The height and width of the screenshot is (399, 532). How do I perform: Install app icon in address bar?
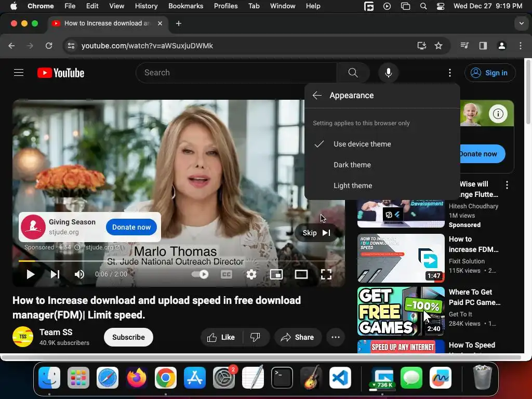coord(421,46)
